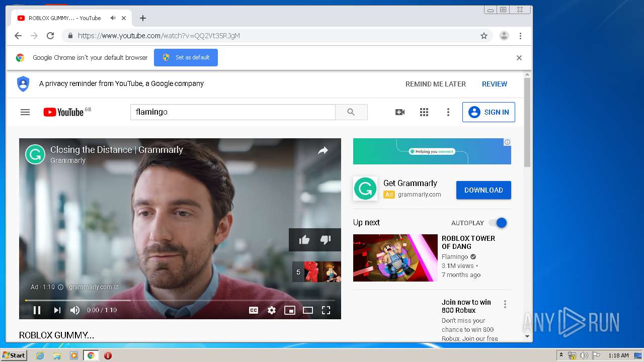Screen dimensions: 644x362
Task: Bookmark this page with star icon
Action: point(484,36)
